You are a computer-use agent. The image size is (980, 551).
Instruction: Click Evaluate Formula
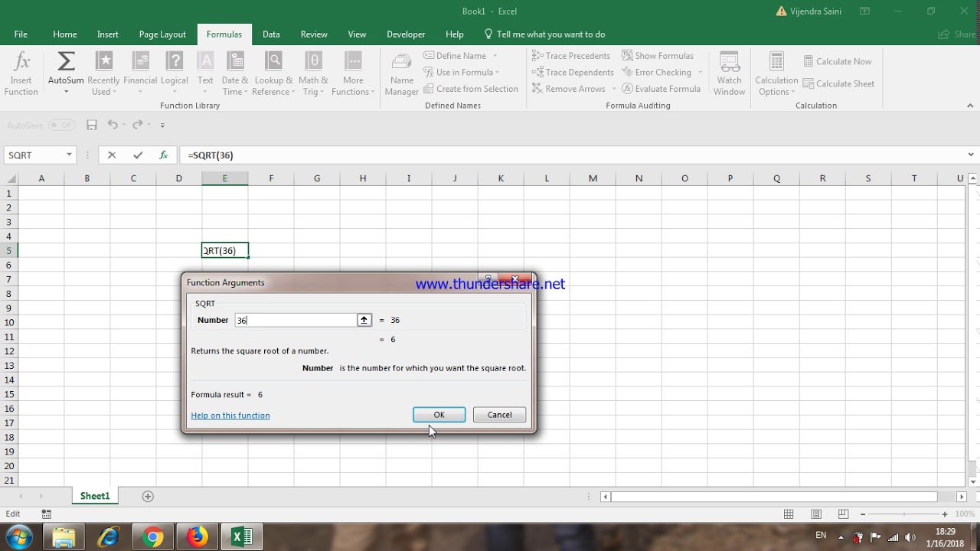pos(661,89)
